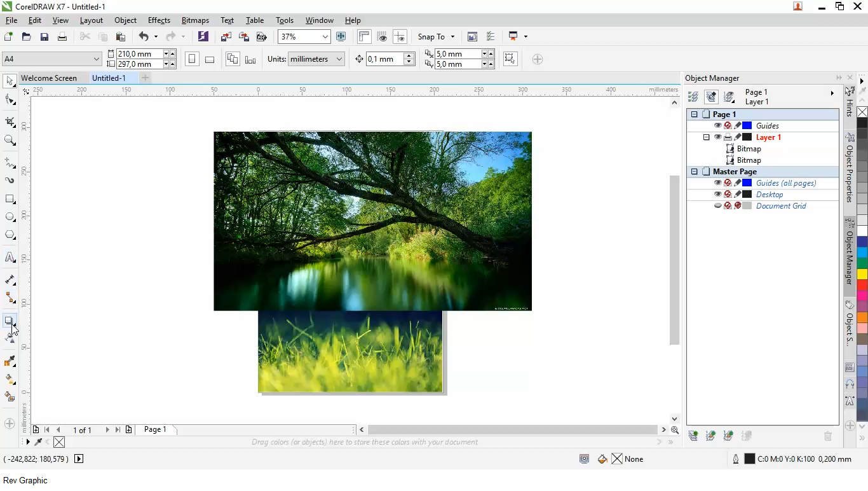
Task: Switch to the Welcome Screen tab
Action: [49, 78]
